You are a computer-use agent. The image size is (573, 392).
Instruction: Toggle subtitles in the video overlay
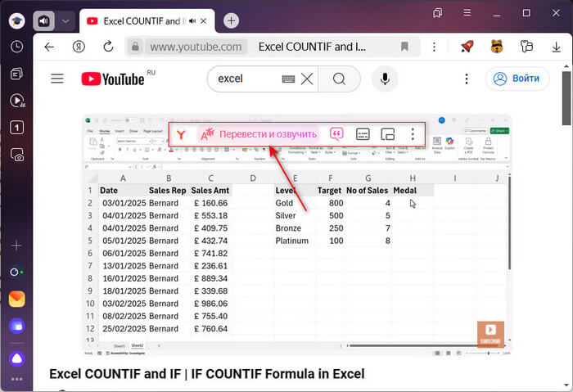click(363, 133)
